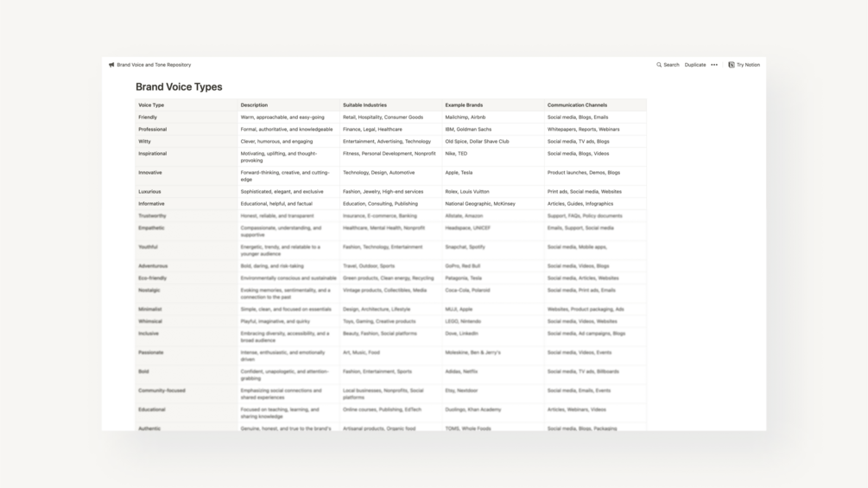This screenshot has width=868, height=488.
Task: Select the Passionate voice type cell
Action: click(x=187, y=356)
